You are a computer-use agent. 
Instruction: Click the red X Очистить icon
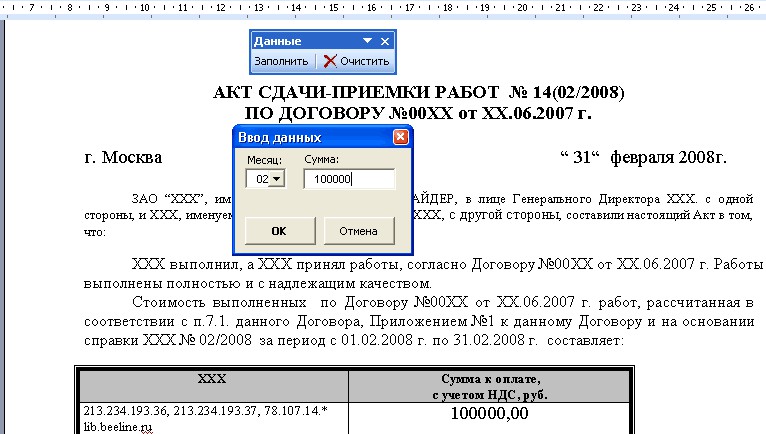pos(330,61)
